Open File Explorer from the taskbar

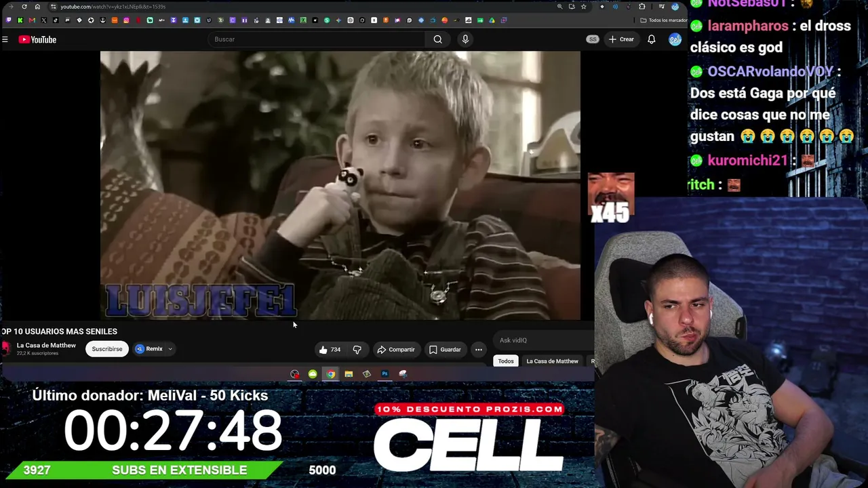pyautogui.click(x=349, y=374)
